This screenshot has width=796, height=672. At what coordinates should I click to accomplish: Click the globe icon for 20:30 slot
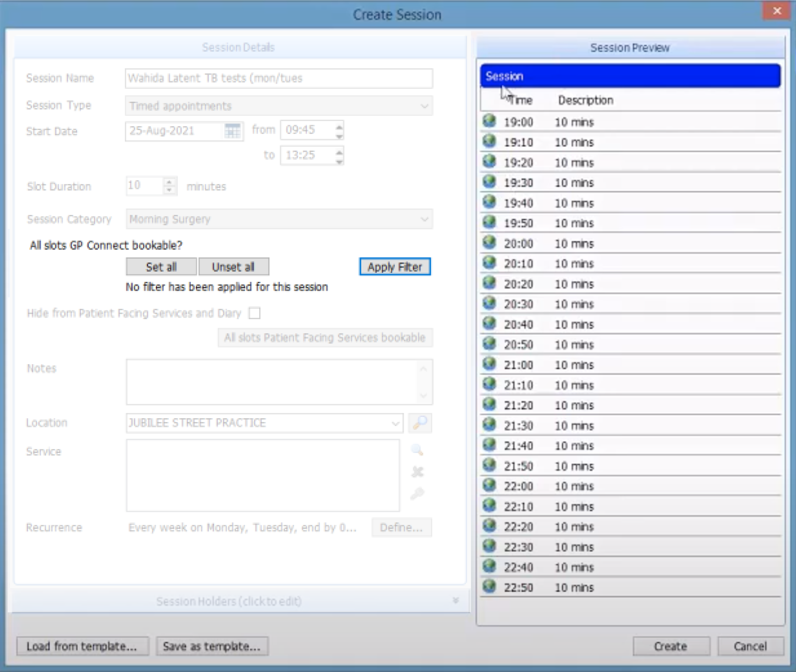(489, 303)
